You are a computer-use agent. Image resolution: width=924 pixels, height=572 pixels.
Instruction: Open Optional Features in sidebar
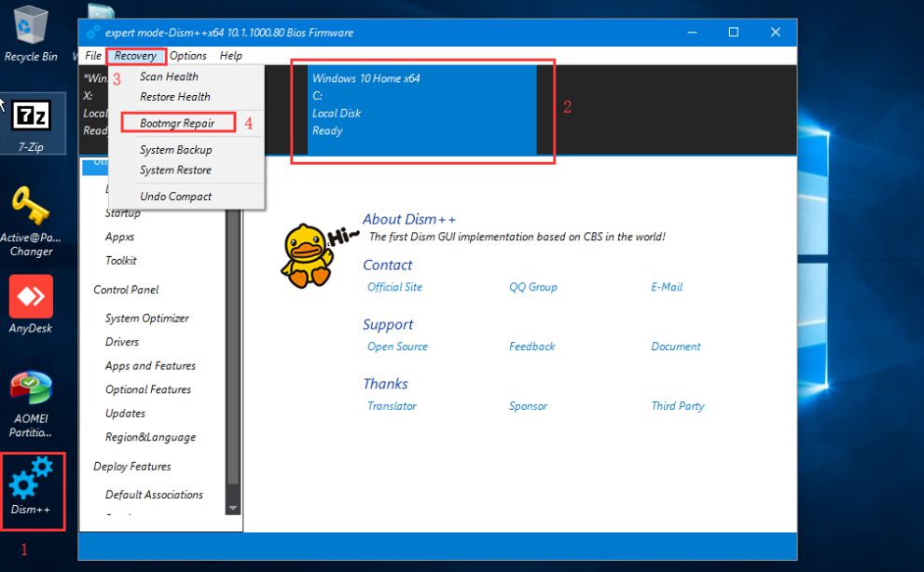coord(148,389)
